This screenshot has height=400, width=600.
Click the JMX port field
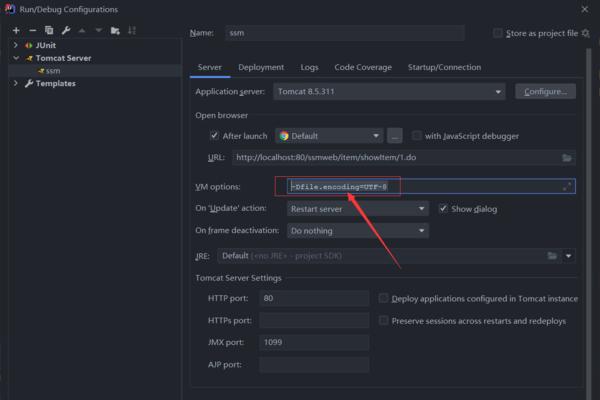tap(314, 342)
